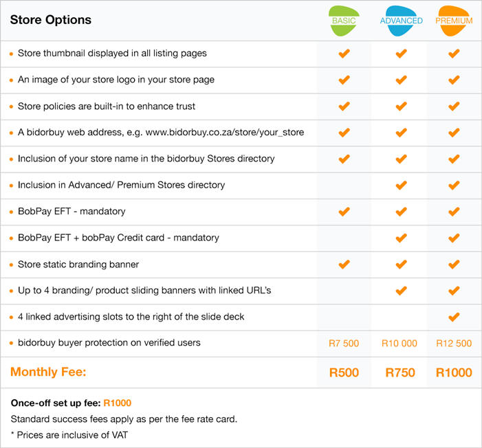This screenshot has height=448, width=482.
Task: Click the R7 500 buyer protection amount
Action: [344, 344]
